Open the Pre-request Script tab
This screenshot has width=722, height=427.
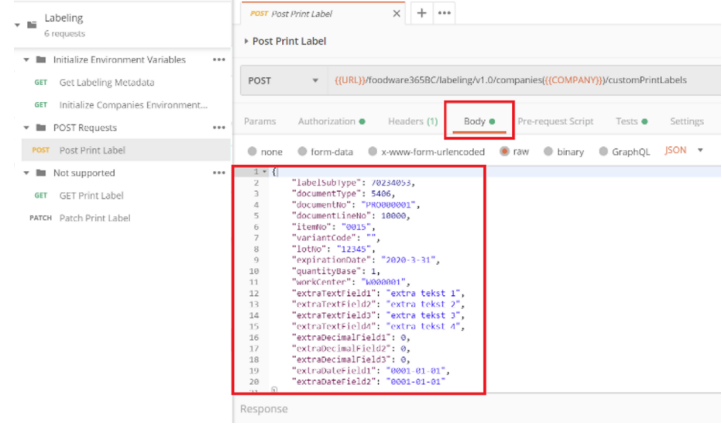[555, 121]
